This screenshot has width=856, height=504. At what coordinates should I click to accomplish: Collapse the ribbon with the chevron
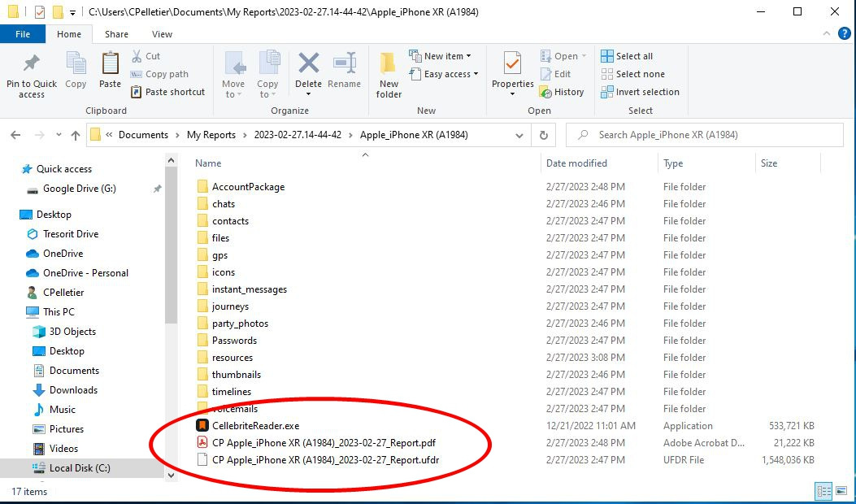click(827, 34)
